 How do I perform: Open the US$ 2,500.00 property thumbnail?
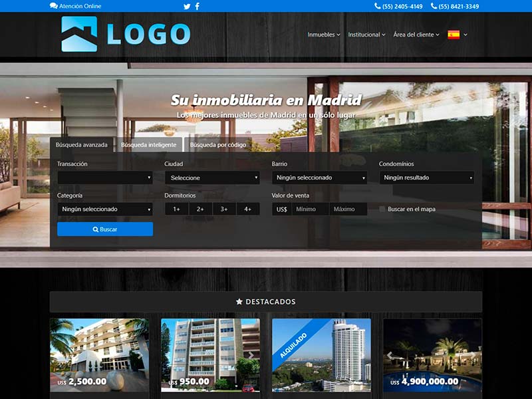pos(99,355)
